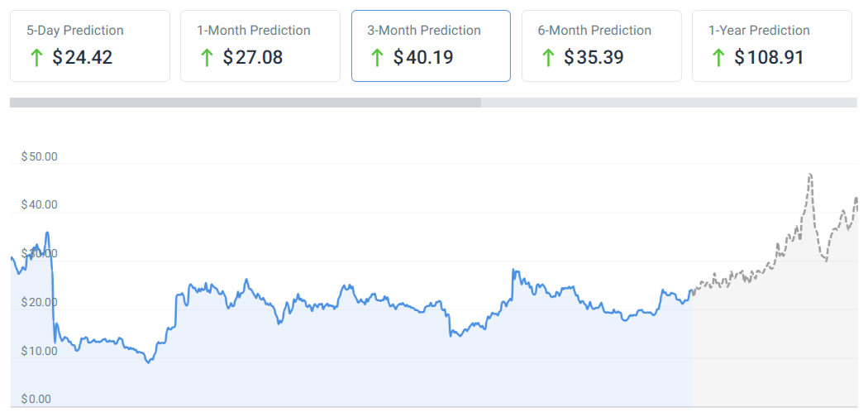Click the lighter scrollbar track on the right
868x417 pixels.
(669, 103)
